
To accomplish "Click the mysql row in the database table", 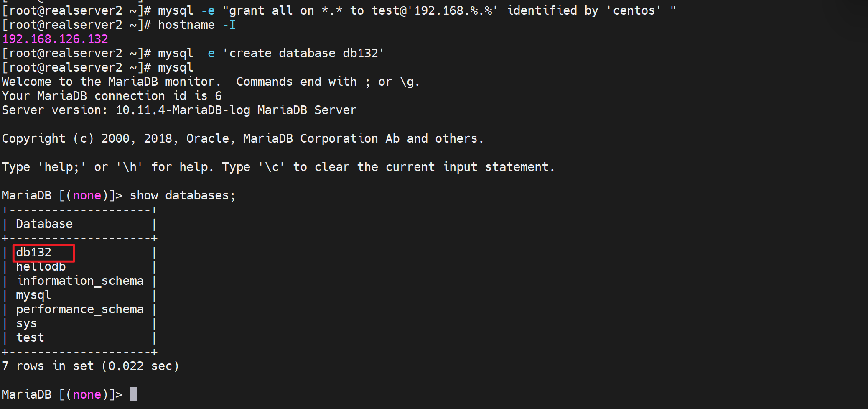I will pos(33,295).
